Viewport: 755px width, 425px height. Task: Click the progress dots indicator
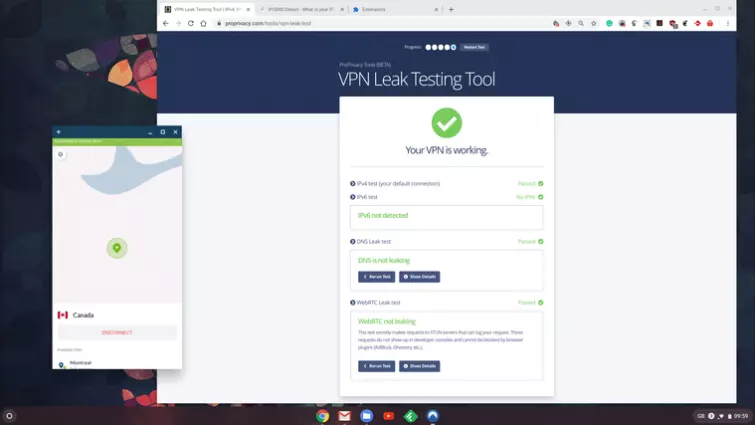[441, 47]
